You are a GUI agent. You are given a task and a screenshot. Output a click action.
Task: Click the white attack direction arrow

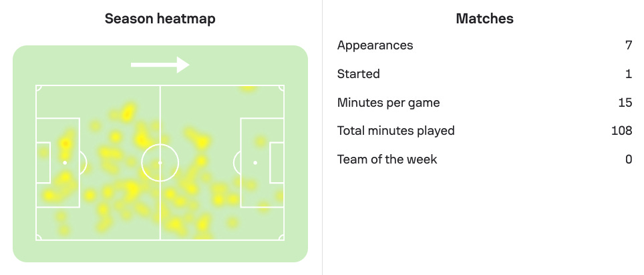click(x=160, y=65)
